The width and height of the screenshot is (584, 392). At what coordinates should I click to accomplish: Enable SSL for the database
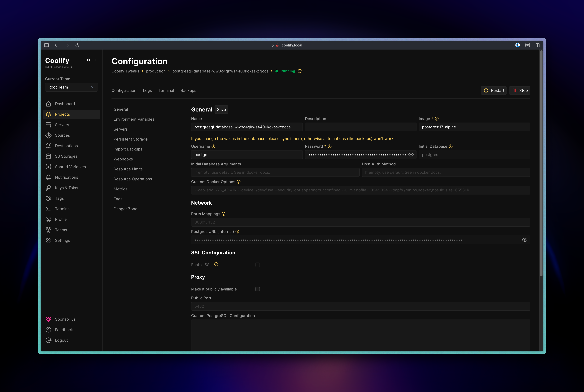coord(258,264)
